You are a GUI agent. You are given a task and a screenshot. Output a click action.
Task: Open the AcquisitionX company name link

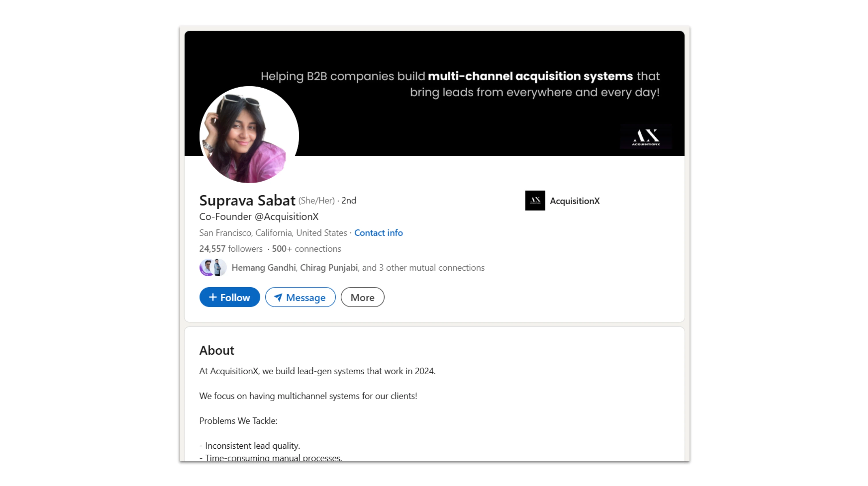tap(575, 201)
